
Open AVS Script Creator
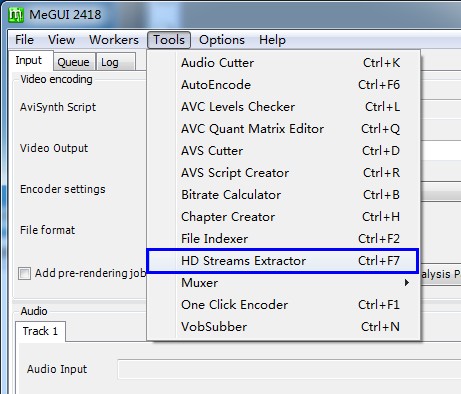pyautogui.click(x=283, y=173)
